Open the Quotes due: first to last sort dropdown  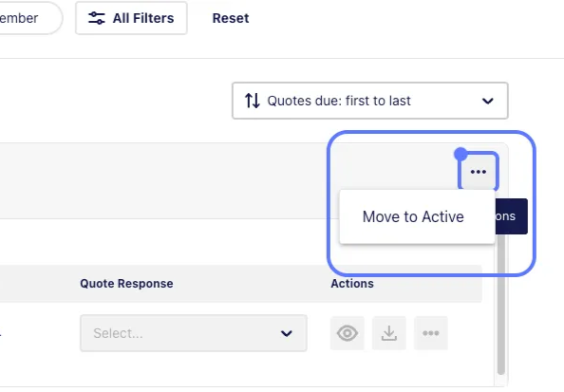click(x=369, y=101)
